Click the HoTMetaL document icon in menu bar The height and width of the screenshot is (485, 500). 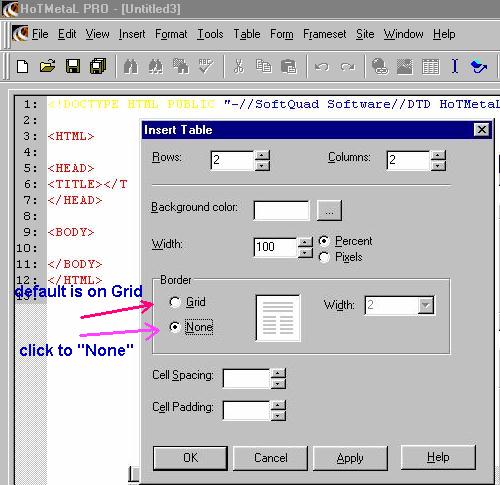20,34
